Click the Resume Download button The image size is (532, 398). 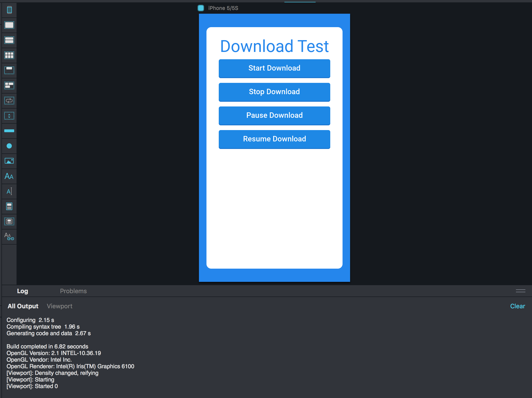(x=275, y=139)
